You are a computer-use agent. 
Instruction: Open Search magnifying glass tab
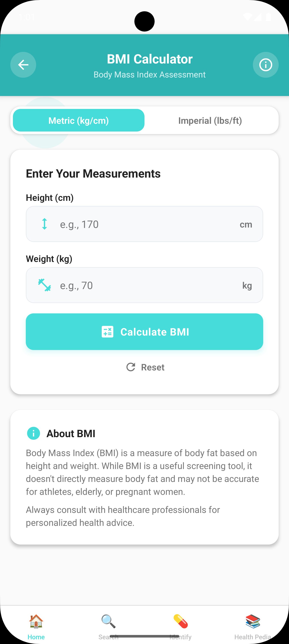108,621
